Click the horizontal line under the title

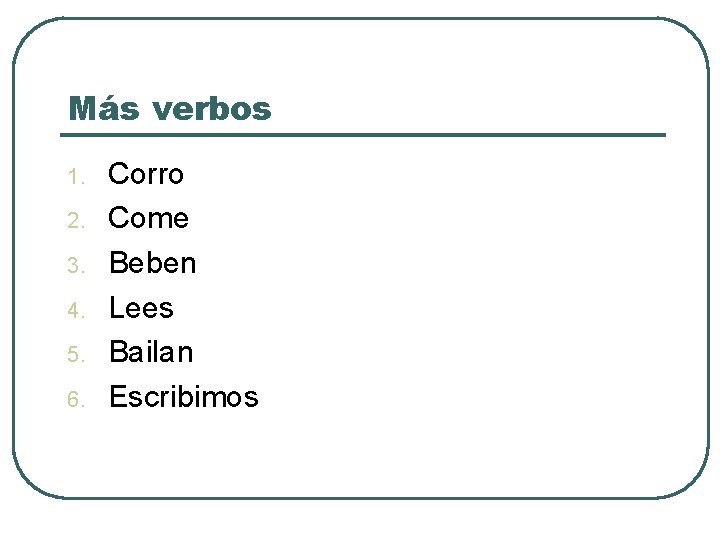(366, 134)
